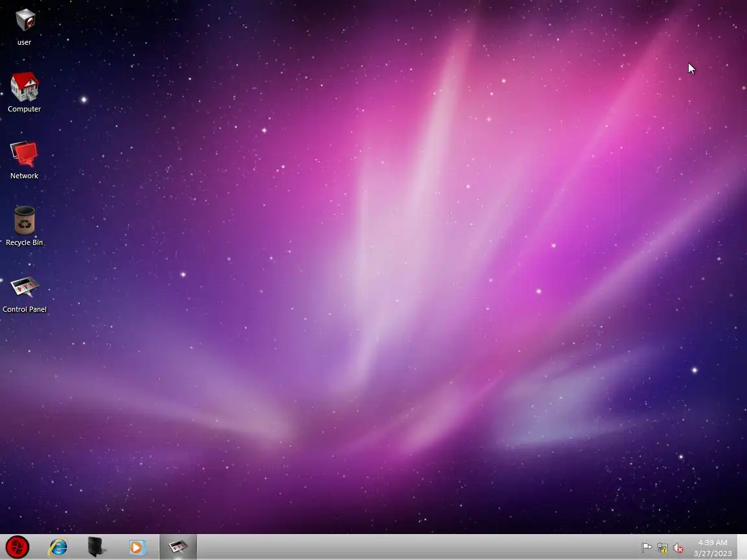Select the Recycle Bin desktop icon
The height and width of the screenshot is (560, 747).
point(24,226)
